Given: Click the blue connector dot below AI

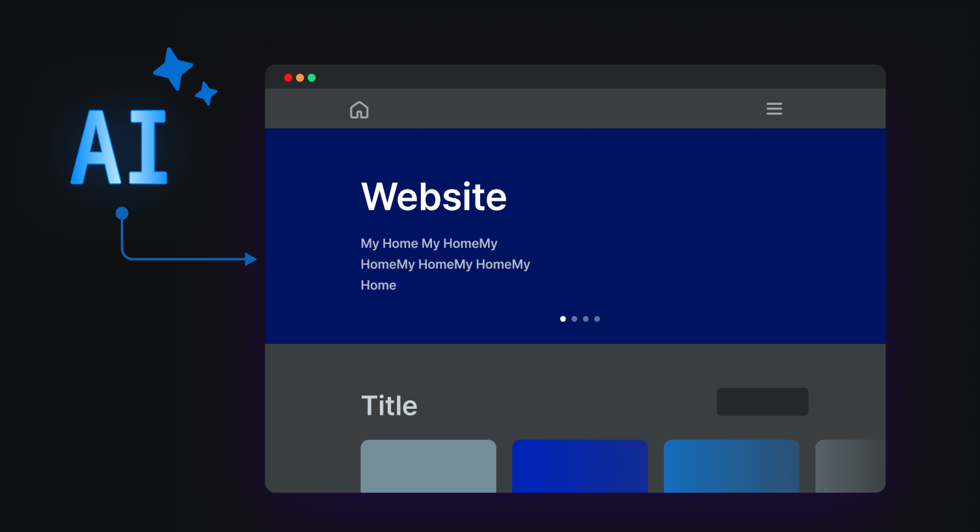Looking at the screenshot, I should (122, 213).
